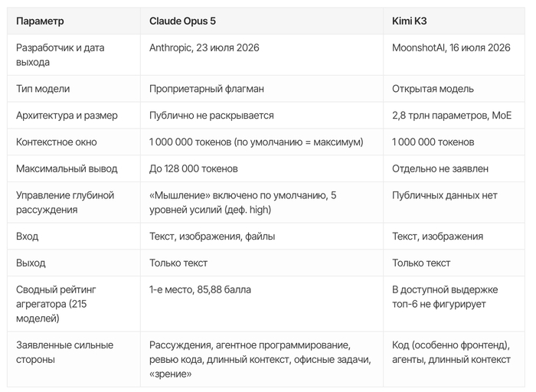Click the 'Публично не раскрывается' cell
The width and height of the screenshot is (536, 392).
[x=211, y=116]
